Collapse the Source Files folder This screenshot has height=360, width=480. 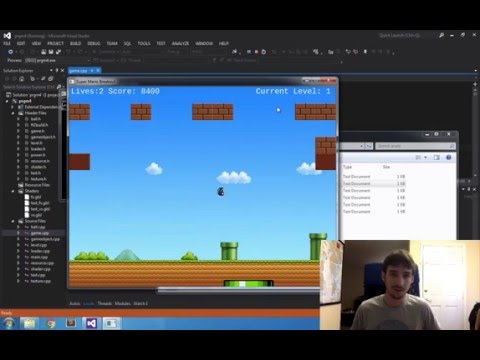[13, 221]
